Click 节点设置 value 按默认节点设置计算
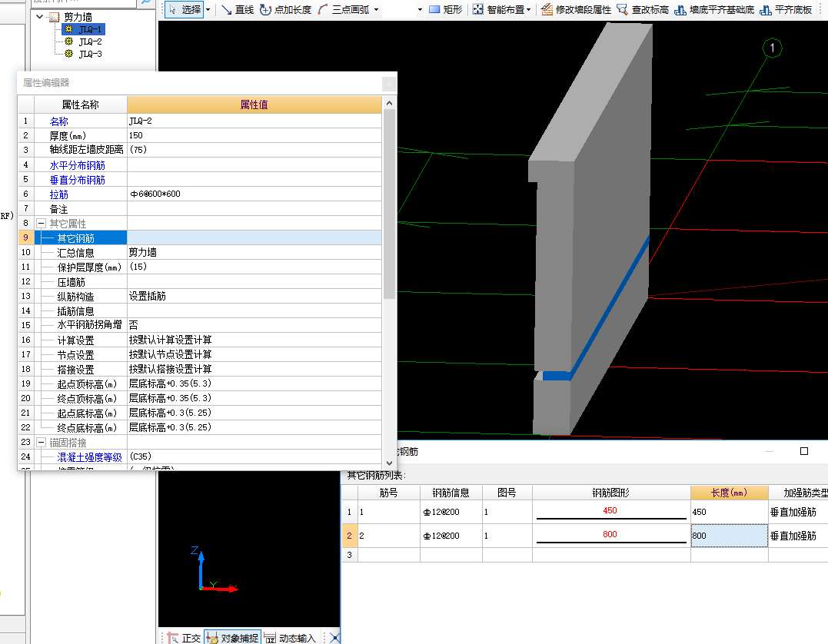The height and width of the screenshot is (644, 828). click(x=254, y=354)
